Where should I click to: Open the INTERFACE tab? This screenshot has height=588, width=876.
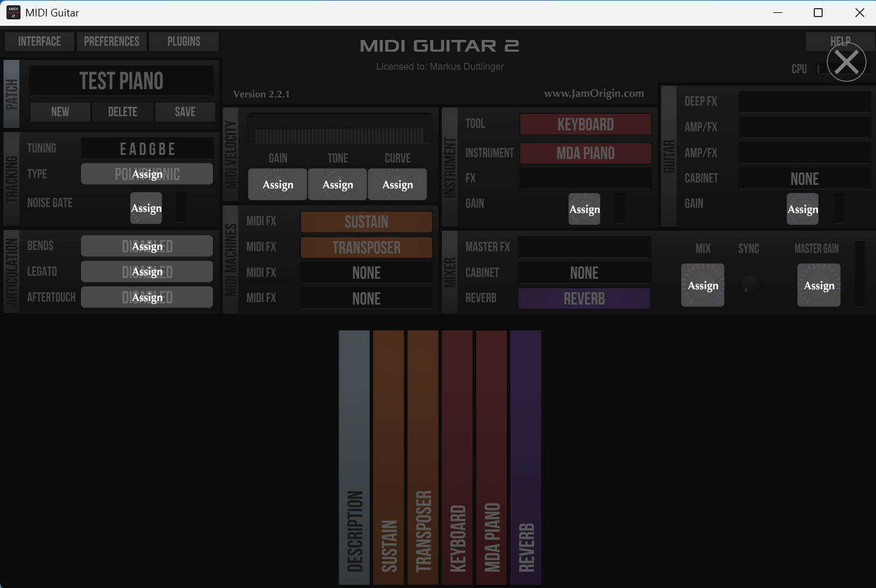click(39, 42)
